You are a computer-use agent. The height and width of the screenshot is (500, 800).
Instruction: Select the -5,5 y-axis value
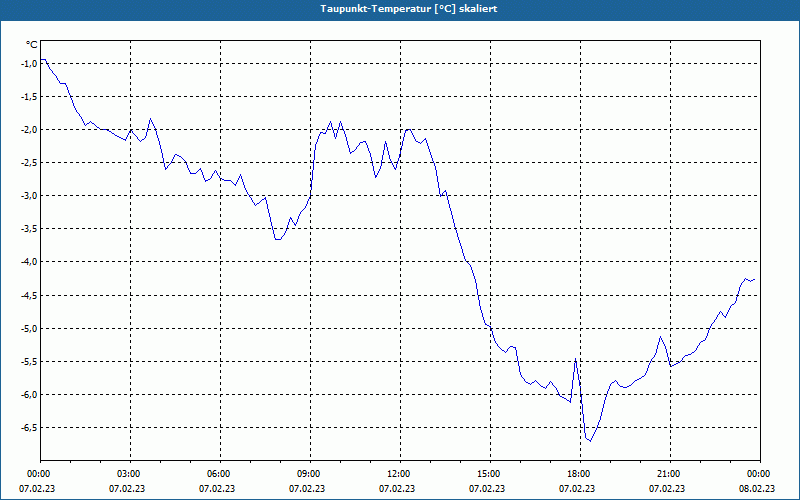(29, 362)
